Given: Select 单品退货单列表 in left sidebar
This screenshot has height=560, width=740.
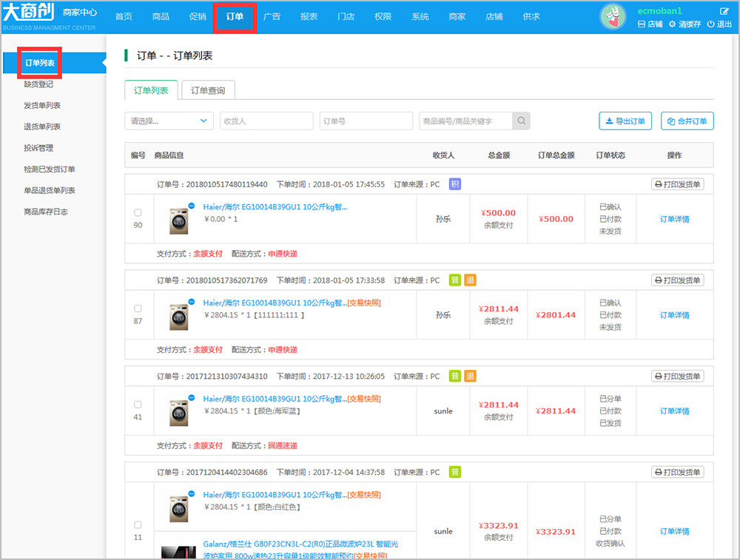Looking at the screenshot, I should coord(50,190).
